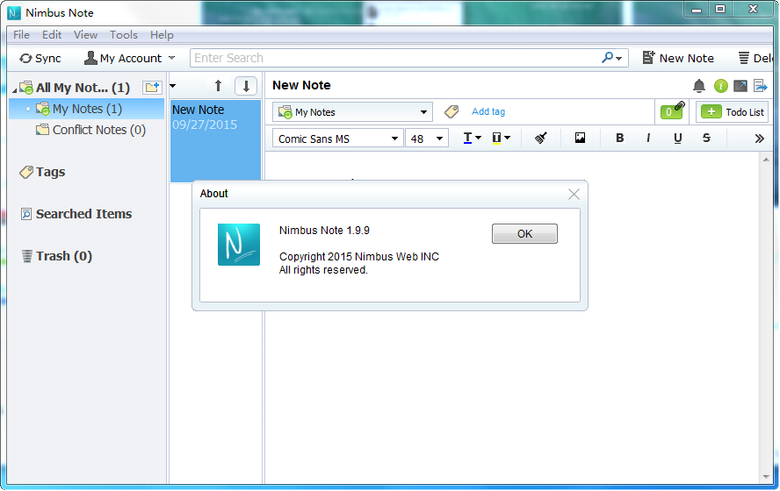
Task: Click the Sync button in toolbar
Action: point(40,58)
